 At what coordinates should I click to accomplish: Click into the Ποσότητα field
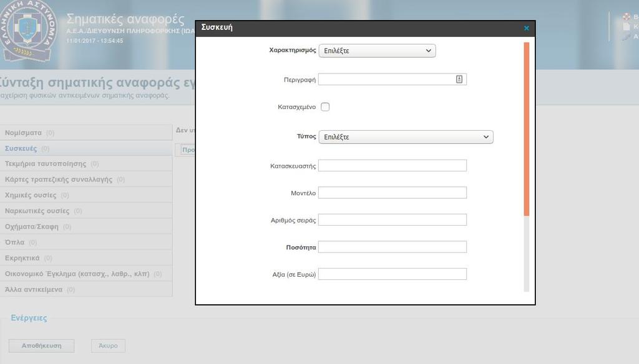coord(392,247)
